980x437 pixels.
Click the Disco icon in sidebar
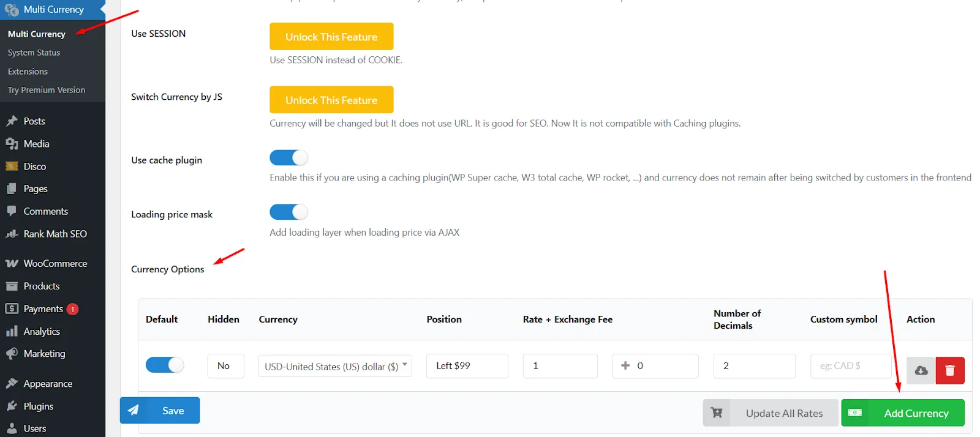tap(12, 166)
